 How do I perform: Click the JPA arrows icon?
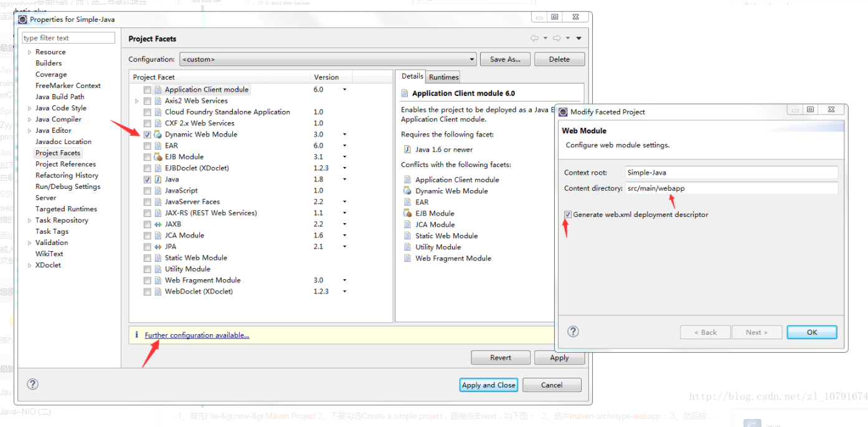click(x=158, y=246)
